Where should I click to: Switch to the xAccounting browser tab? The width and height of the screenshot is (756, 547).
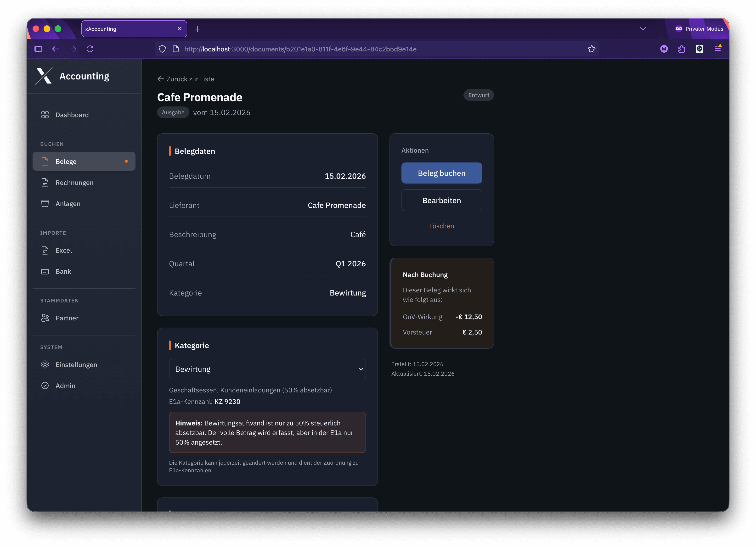130,29
